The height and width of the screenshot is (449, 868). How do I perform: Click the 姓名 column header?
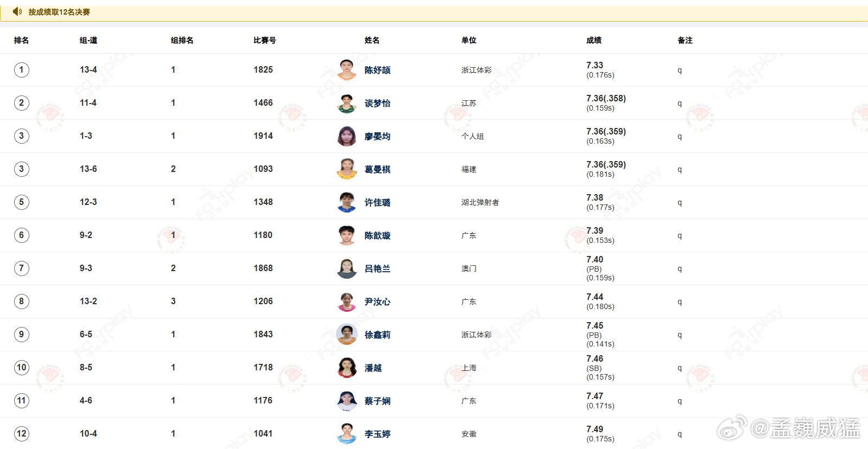tap(372, 40)
